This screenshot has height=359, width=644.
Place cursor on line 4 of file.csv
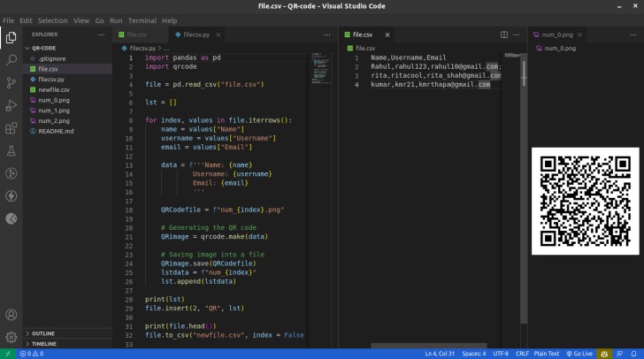coord(430,85)
